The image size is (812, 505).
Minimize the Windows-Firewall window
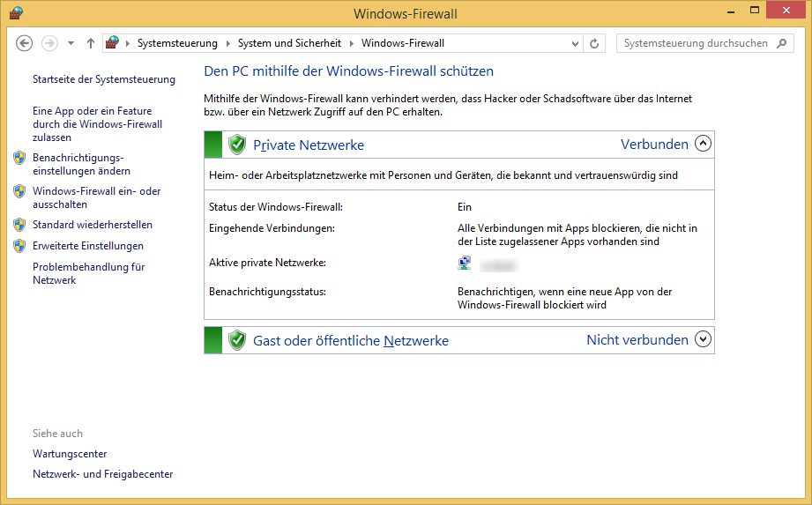tap(731, 11)
